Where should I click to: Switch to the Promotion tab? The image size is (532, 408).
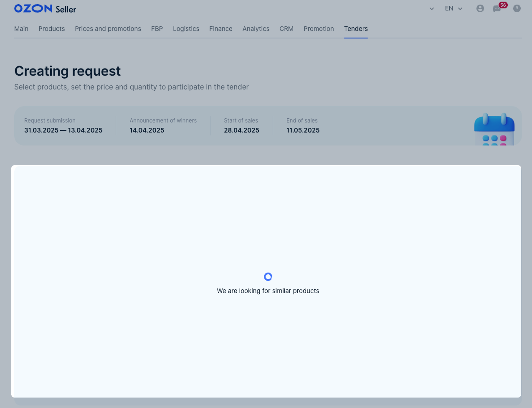[x=319, y=29]
